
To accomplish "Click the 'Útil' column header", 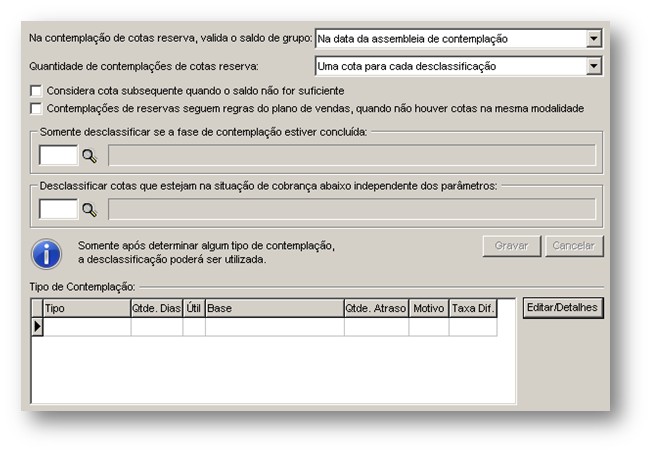I will pyautogui.click(x=194, y=308).
